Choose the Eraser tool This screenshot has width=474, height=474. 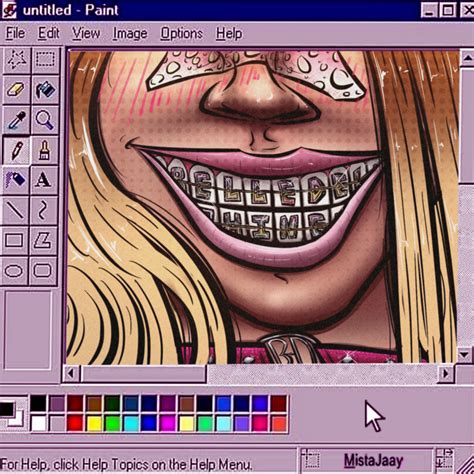[x=16, y=90]
